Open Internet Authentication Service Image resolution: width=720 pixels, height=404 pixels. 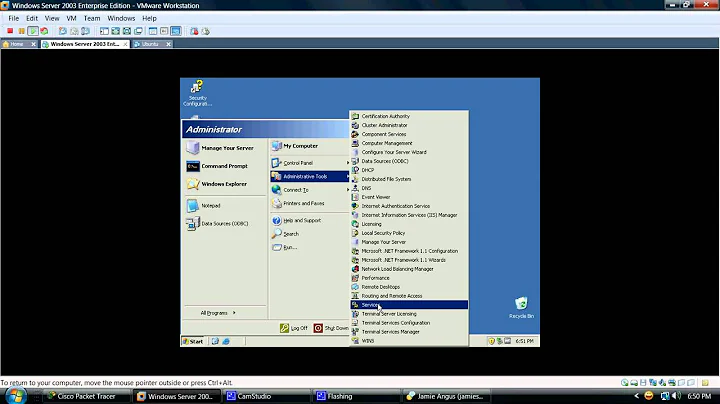coord(409,206)
